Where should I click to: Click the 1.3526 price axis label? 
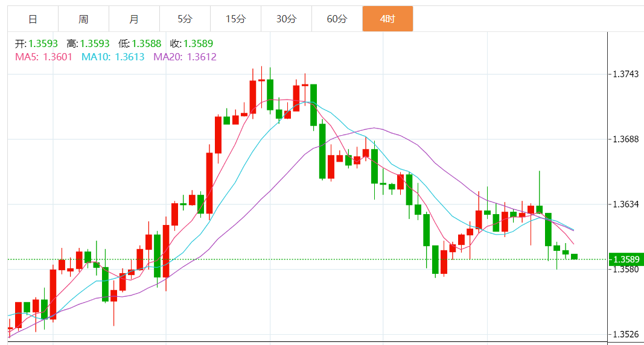[626, 334]
